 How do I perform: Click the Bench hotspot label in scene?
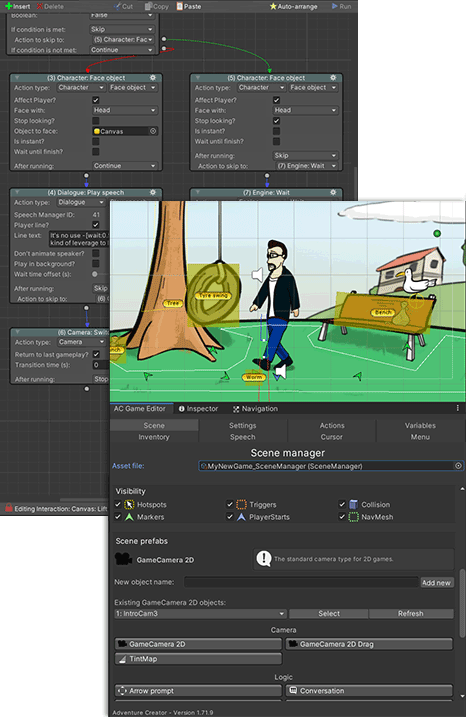pyautogui.click(x=383, y=312)
